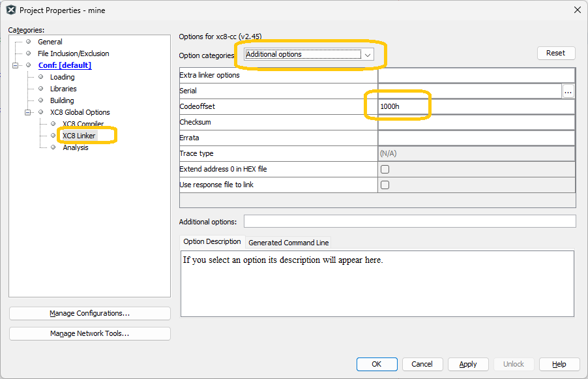Click the MPLAB X icon in title bar

pyautogui.click(x=11, y=10)
